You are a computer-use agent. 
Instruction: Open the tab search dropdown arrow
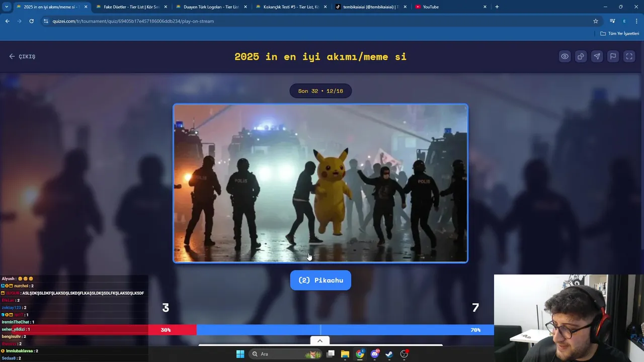(x=7, y=7)
